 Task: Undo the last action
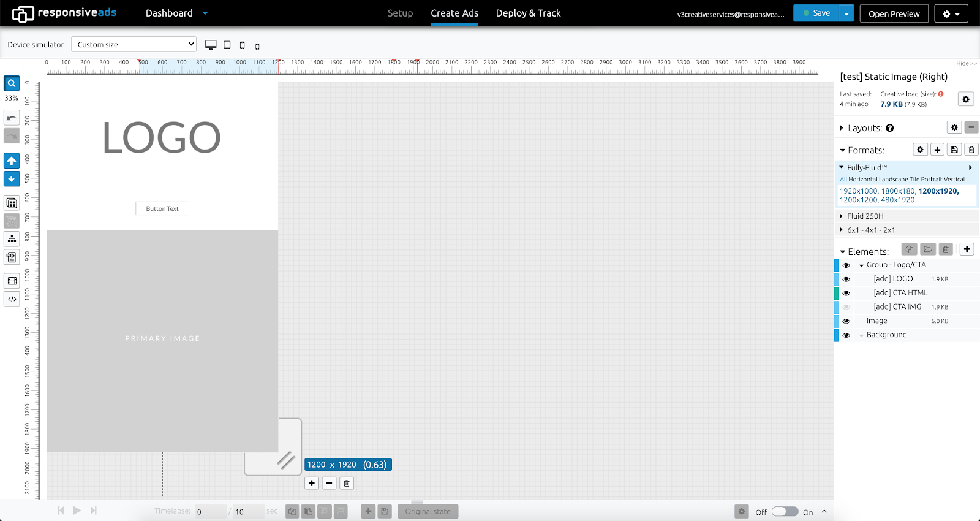[12, 118]
